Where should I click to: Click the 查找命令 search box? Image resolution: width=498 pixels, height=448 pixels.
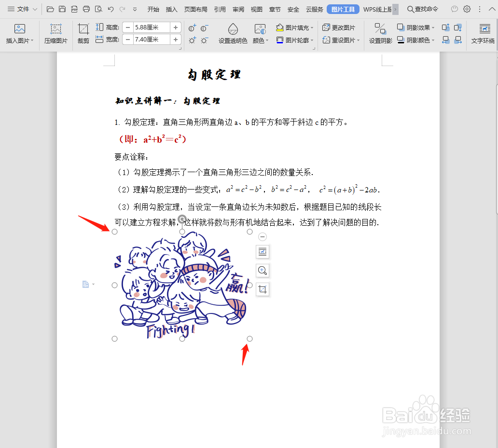tap(423, 9)
